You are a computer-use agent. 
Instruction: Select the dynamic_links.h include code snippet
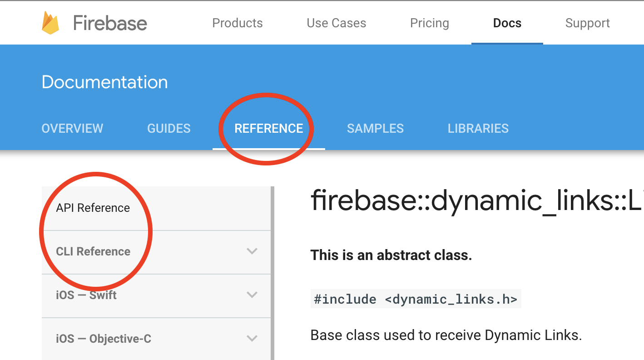(x=415, y=299)
